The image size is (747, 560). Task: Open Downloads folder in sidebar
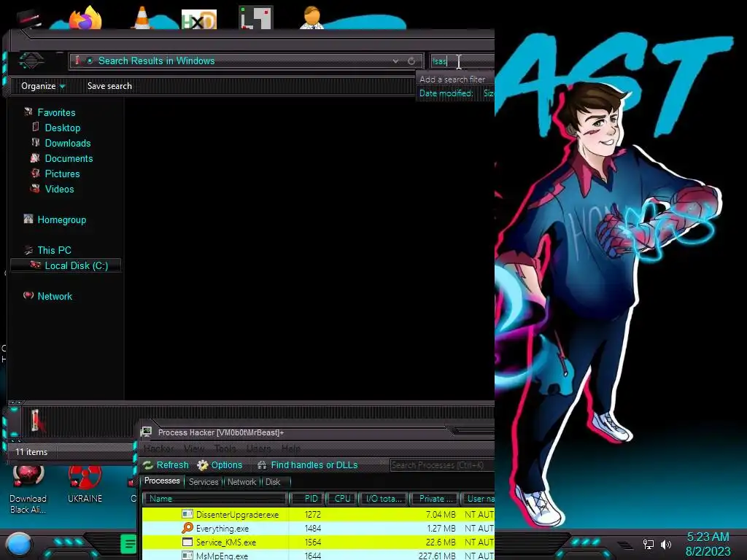[68, 144]
